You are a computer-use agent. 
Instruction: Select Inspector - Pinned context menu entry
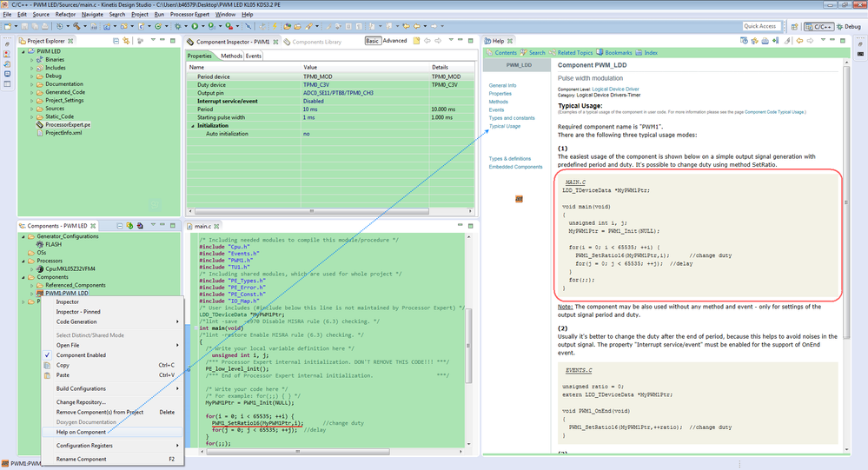(112, 312)
